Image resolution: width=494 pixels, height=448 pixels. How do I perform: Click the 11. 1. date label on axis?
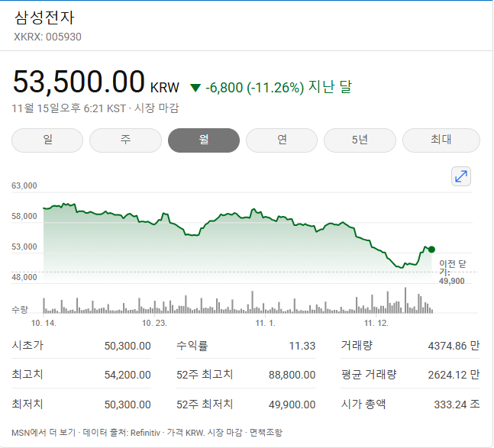(x=265, y=323)
